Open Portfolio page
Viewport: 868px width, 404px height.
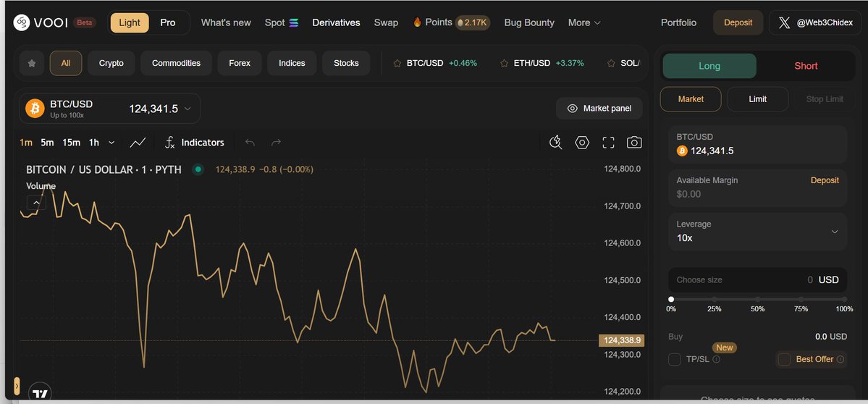coord(678,22)
